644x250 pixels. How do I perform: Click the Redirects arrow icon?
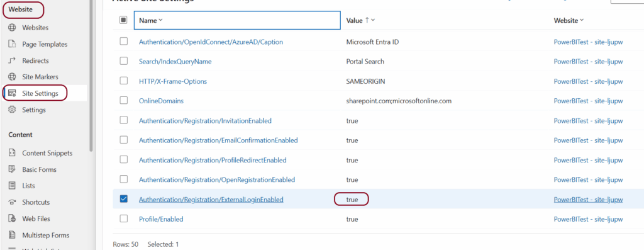click(x=13, y=60)
